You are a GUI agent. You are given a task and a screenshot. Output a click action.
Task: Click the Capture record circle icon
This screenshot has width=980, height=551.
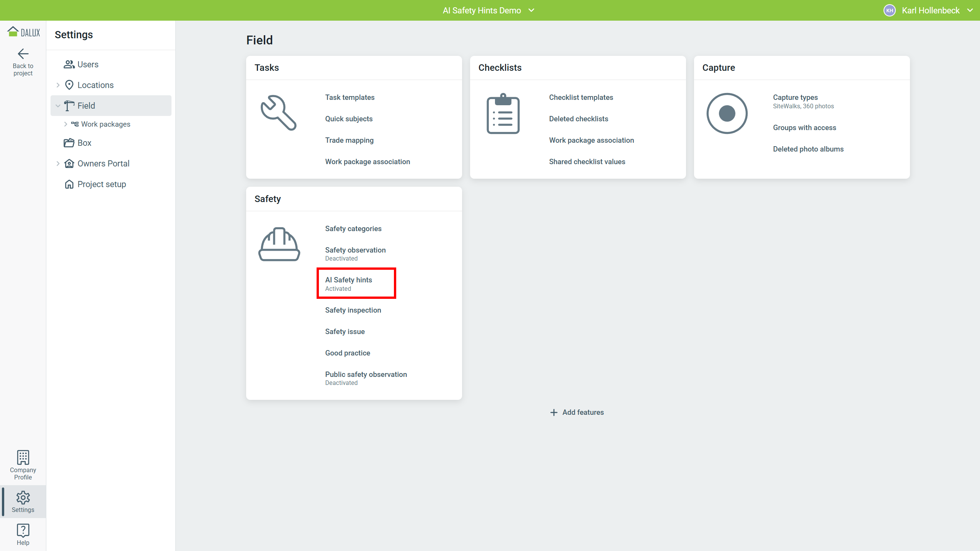[727, 113]
